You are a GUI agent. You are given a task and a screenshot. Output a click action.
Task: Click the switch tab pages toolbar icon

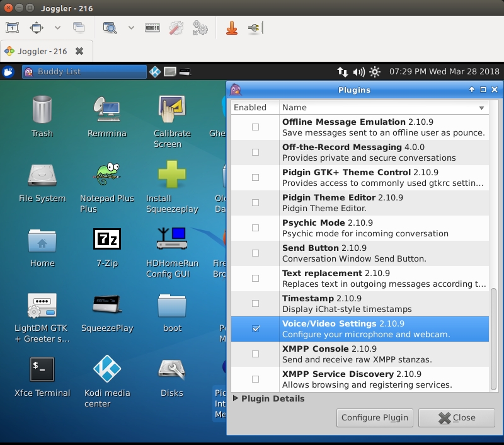coord(79,28)
